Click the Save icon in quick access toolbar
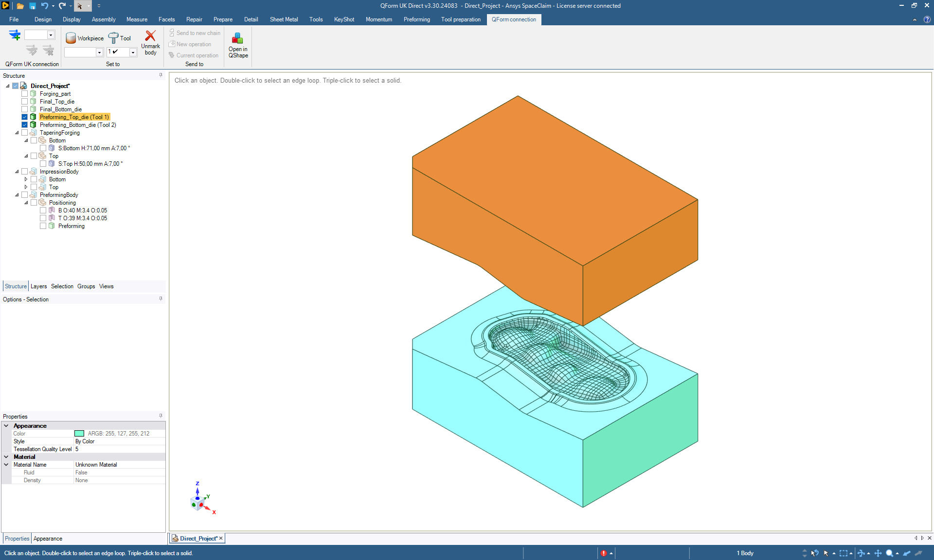Screen dimensions: 934x560 click(x=33, y=6)
